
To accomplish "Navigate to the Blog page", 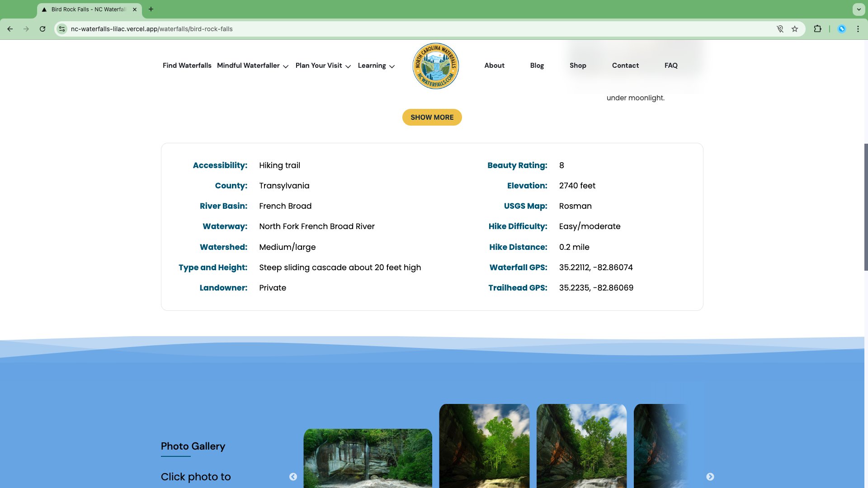I will 537,66.
